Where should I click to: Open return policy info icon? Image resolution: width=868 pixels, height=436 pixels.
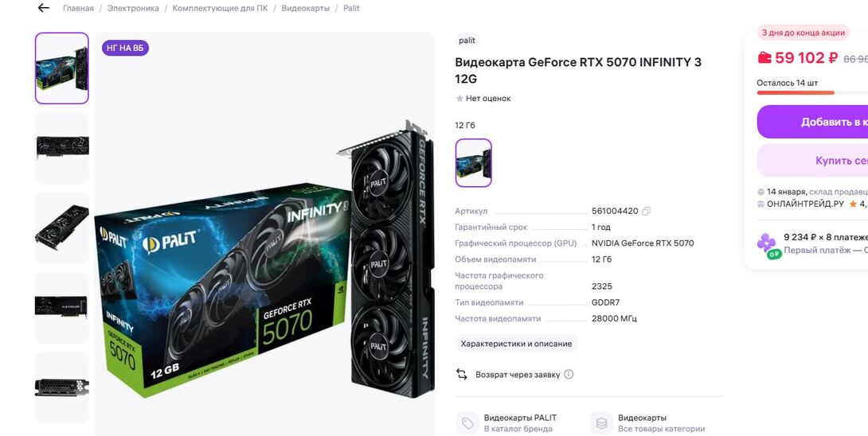click(569, 374)
